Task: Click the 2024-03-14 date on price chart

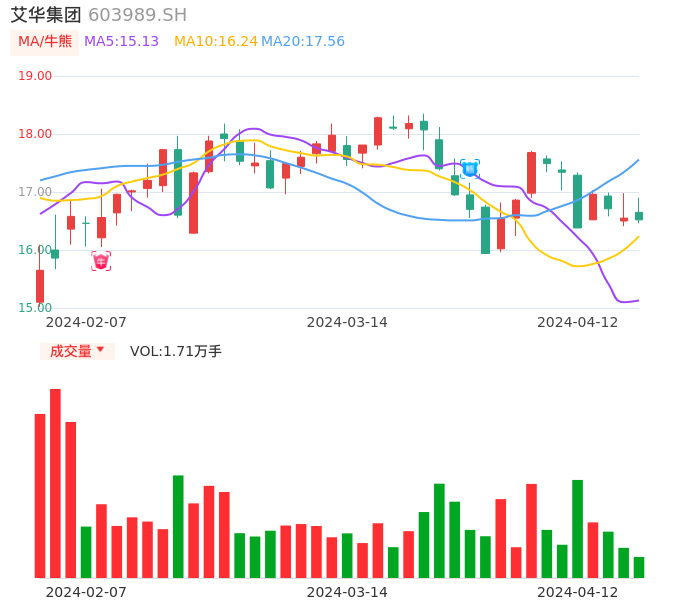Action: (346, 322)
